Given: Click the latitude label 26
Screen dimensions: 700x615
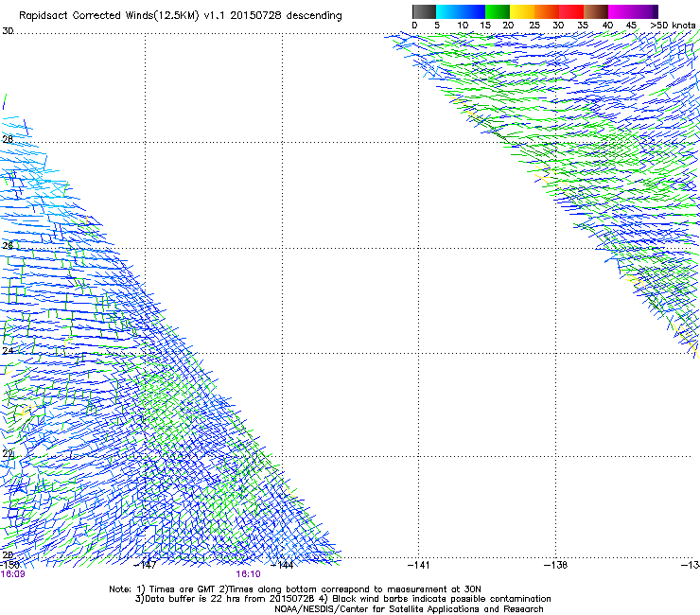Looking at the screenshot, I should (x=8, y=245).
